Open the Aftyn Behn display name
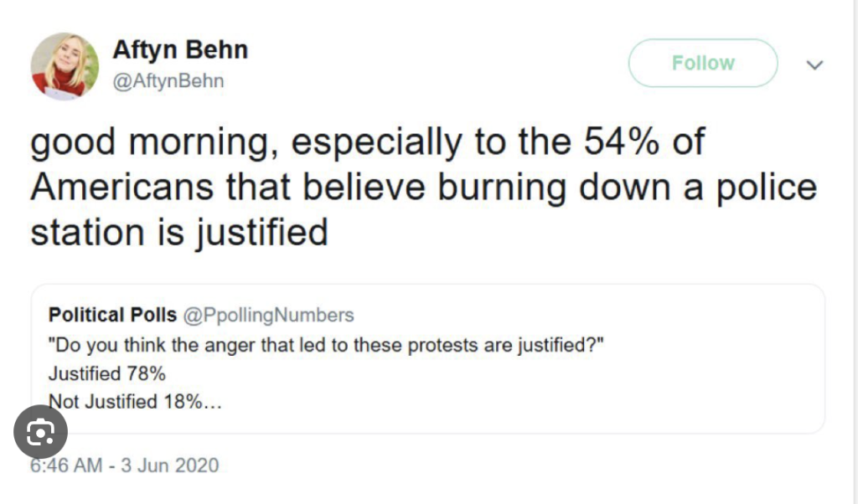Image resolution: width=858 pixels, height=504 pixels. 179,50
